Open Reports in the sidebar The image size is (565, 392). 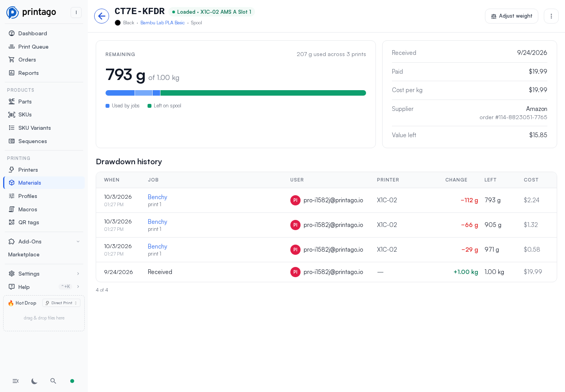tap(44, 73)
